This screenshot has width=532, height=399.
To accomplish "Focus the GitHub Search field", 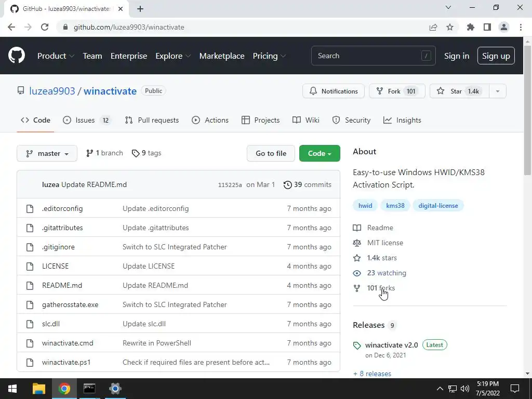I will click(373, 56).
